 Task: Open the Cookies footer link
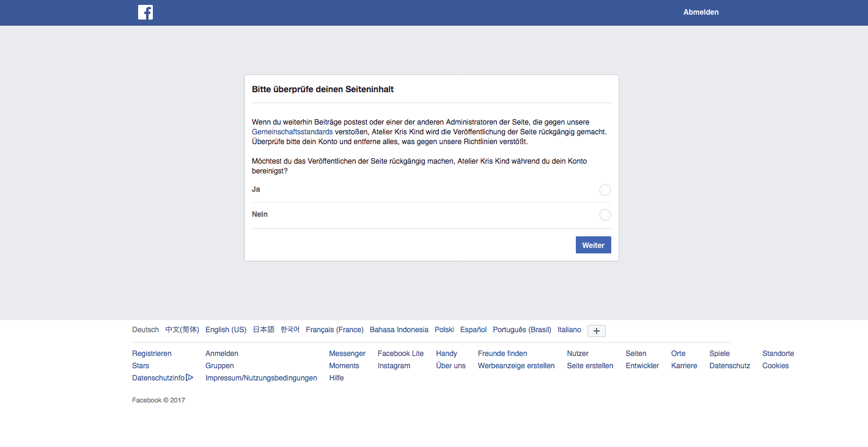click(x=776, y=366)
